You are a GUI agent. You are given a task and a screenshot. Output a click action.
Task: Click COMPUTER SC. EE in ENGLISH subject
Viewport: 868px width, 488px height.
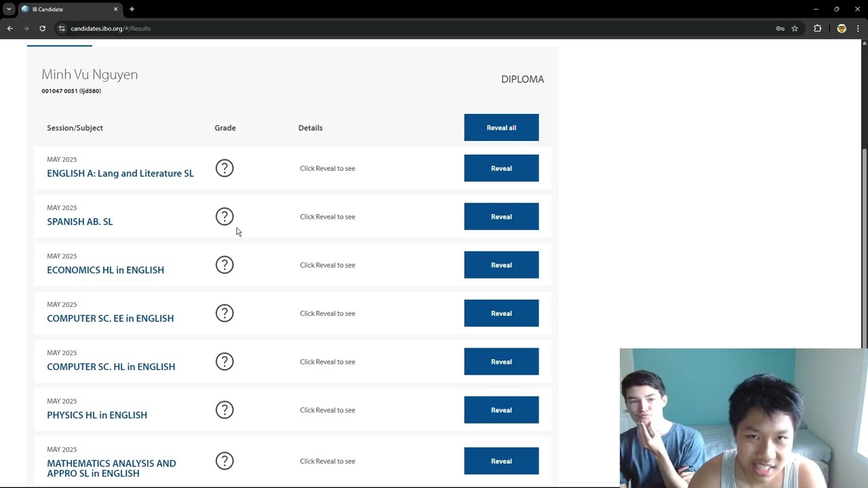pyautogui.click(x=110, y=318)
